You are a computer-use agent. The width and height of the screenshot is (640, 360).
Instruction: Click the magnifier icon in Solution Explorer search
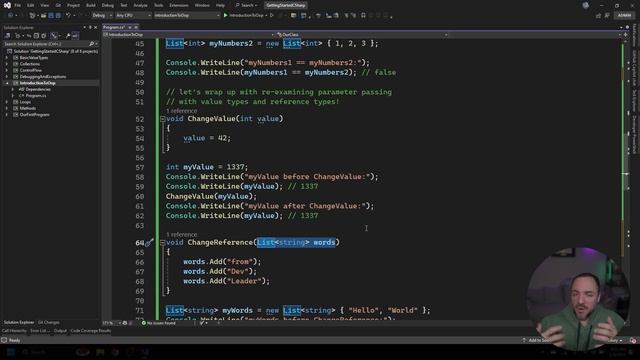point(91,44)
